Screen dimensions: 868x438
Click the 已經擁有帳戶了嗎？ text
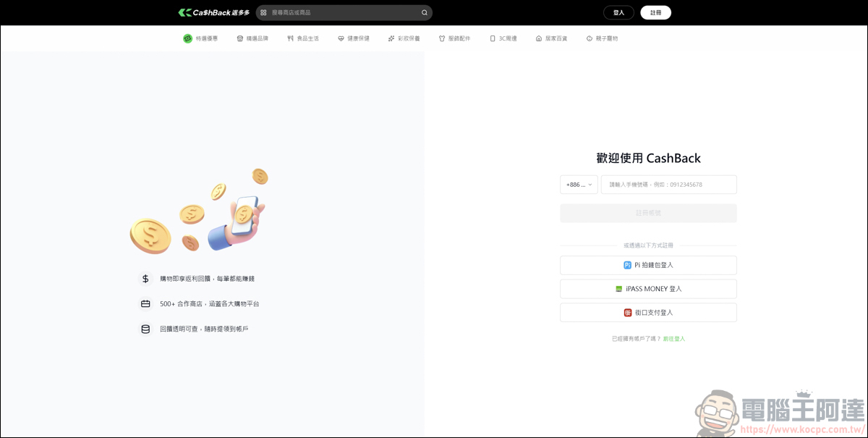[x=637, y=339]
